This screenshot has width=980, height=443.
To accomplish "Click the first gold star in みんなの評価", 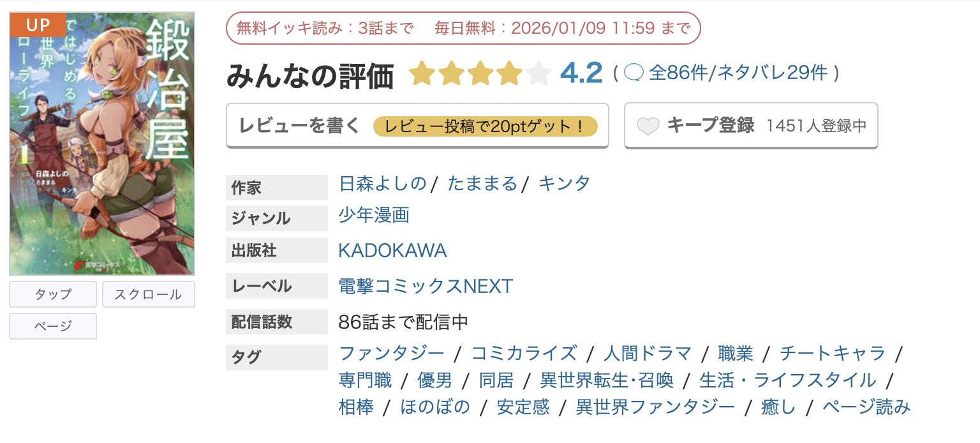I will [422, 73].
